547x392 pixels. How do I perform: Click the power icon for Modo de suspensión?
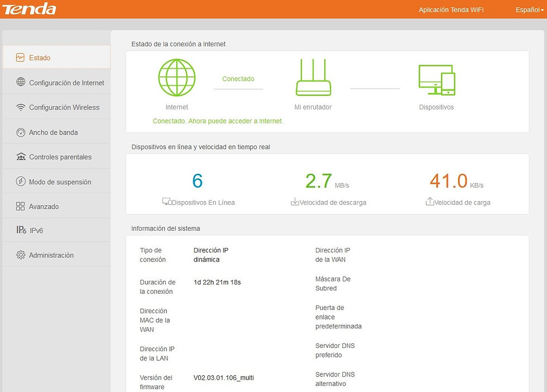click(x=21, y=181)
